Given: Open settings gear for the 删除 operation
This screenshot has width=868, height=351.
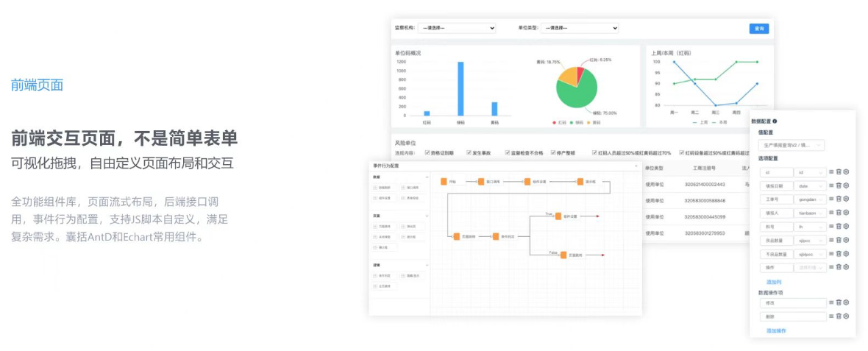Looking at the screenshot, I should 846,316.
